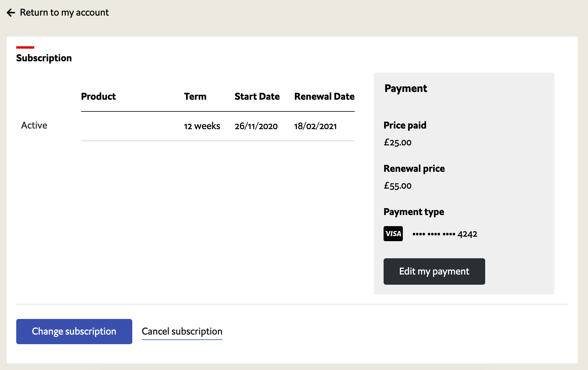Click the Subscription section heading
The height and width of the screenshot is (370, 588).
point(44,58)
